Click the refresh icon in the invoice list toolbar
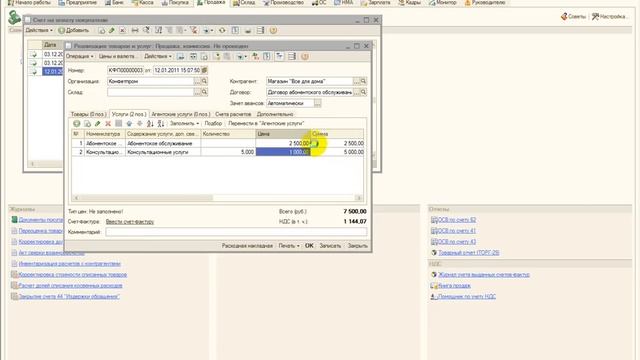 (x=222, y=30)
